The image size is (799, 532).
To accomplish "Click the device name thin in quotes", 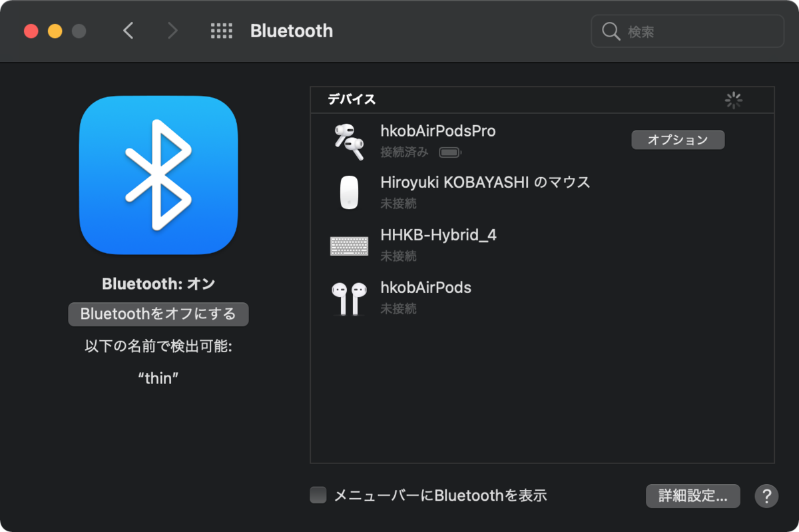I will [x=158, y=378].
